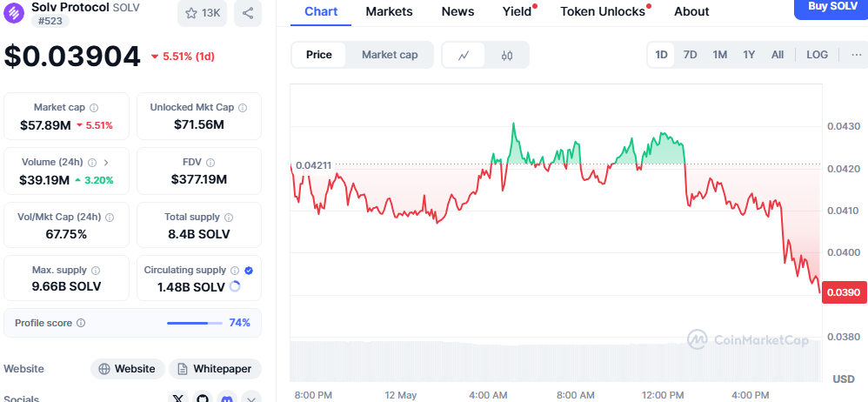Click the $377.19M FDV value
868x402 pixels.
pos(198,179)
